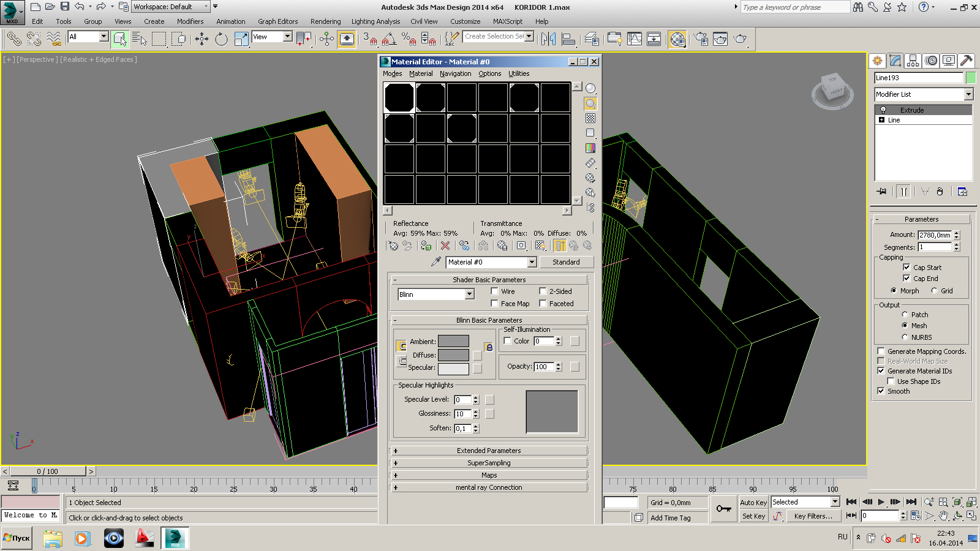Enable the 2-Sided checkbox
Screen dimensions: 980x551
tap(543, 291)
